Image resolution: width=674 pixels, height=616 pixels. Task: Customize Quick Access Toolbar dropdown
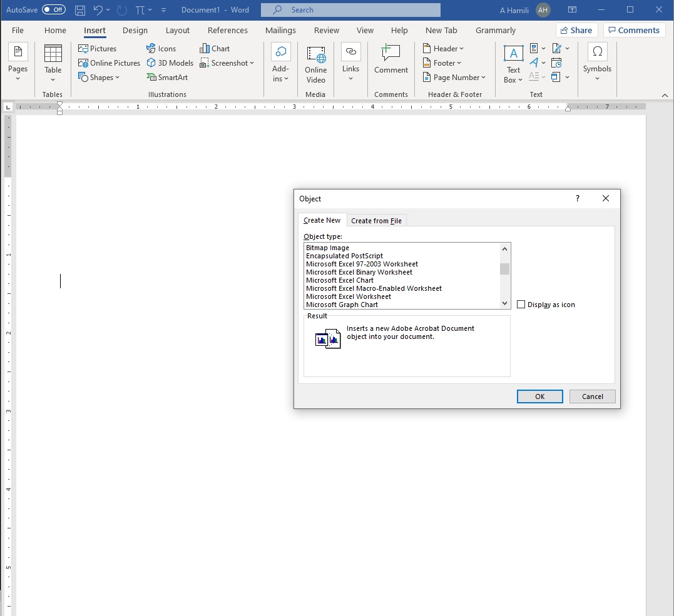tap(164, 10)
